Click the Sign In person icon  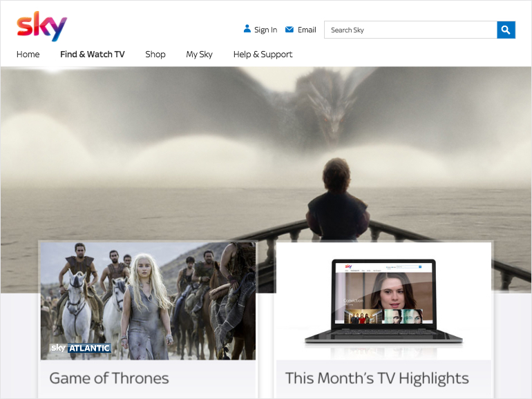point(247,29)
